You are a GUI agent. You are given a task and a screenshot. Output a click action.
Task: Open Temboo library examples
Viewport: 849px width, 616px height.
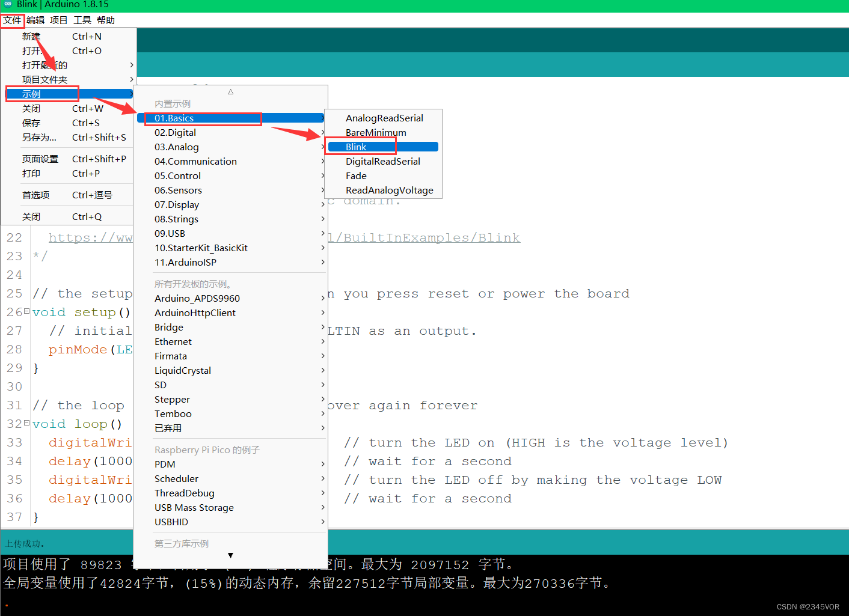[231, 413]
